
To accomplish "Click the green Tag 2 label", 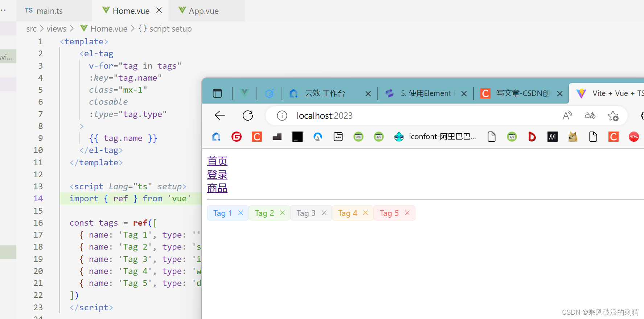I will 264,213.
